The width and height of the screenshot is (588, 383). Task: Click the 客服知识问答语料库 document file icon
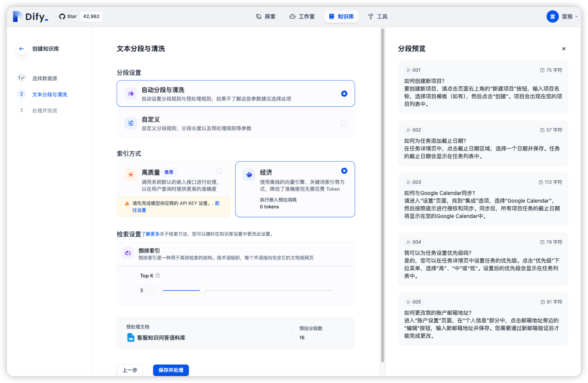coord(131,338)
